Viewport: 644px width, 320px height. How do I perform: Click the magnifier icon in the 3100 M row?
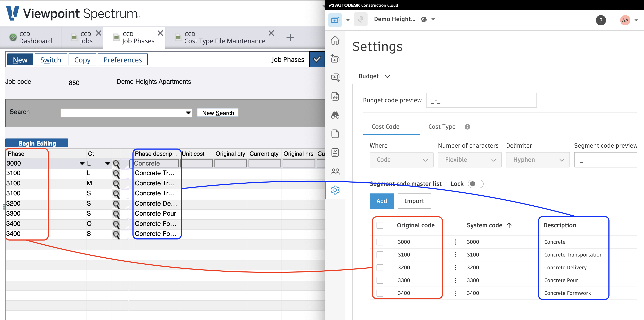coord(116,184)
